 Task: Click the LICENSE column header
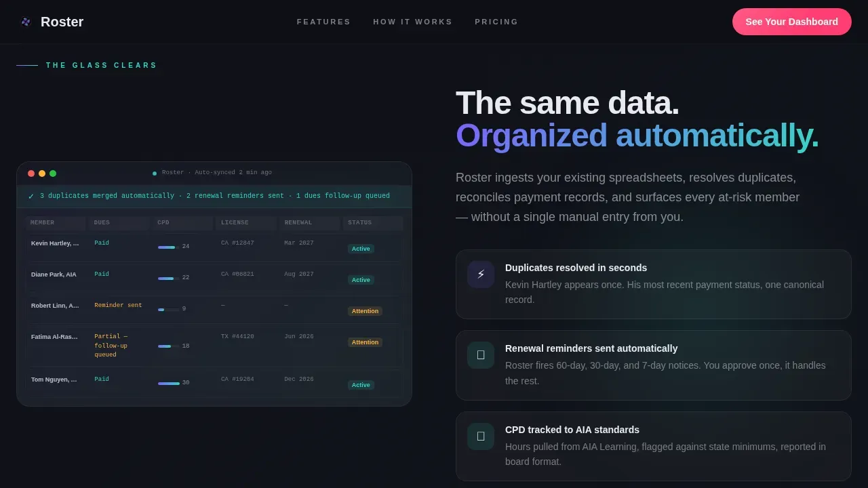tap(246, 223)
